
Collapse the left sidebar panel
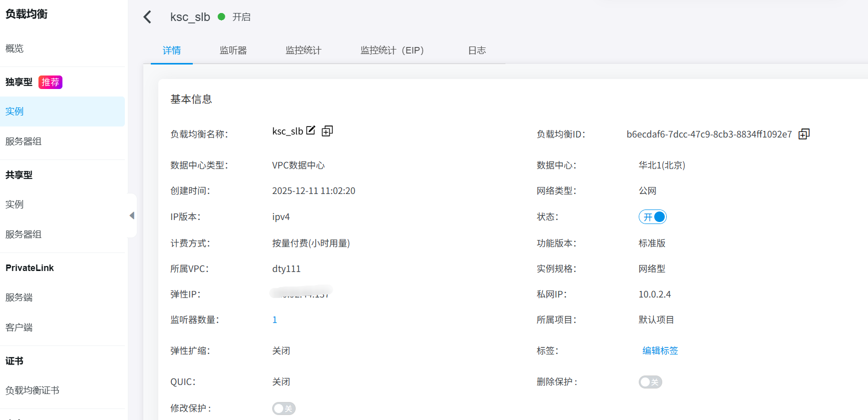tap(132, 215)
